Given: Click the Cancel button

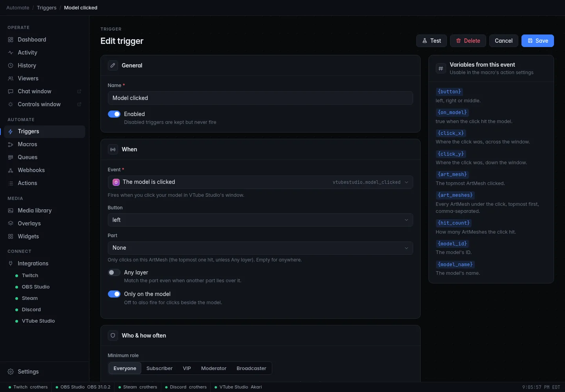Looking at the screenshot, I should (504, 41).
